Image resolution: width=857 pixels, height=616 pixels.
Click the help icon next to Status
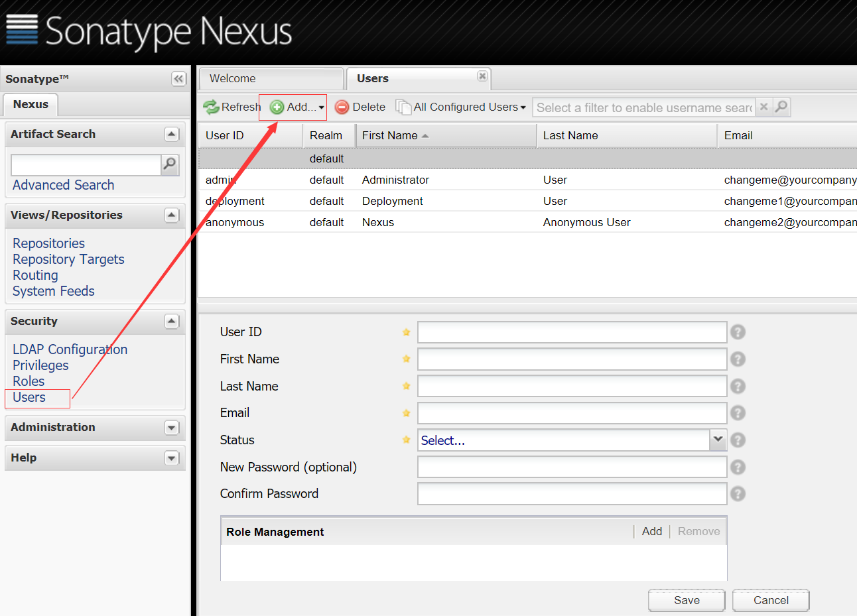coord(738,440)
